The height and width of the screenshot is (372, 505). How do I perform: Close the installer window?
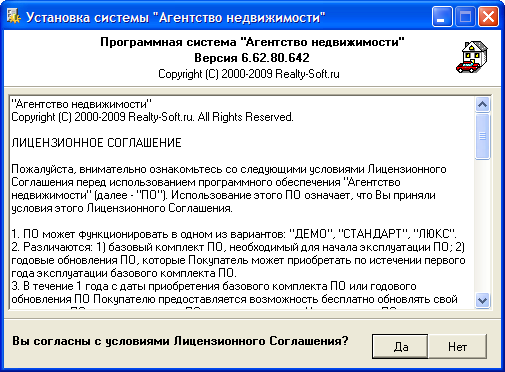[488, 17]
